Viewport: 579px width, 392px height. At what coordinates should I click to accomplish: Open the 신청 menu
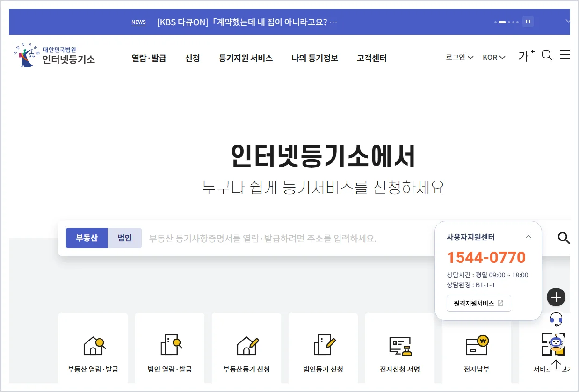point(192,58)
